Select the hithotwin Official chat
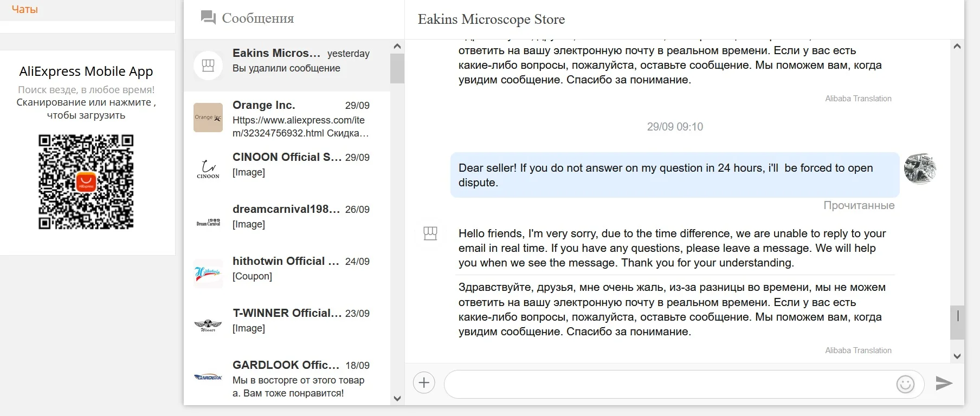980x416 pixels. pyautogui.click(x=301, y=268)
